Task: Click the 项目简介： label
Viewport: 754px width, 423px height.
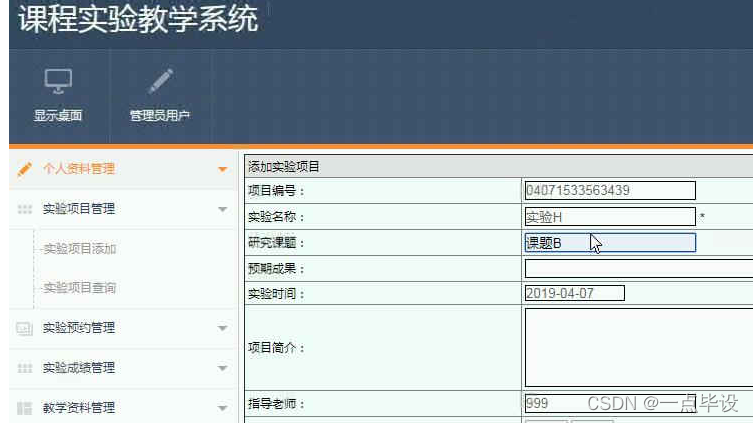Action: click(276, 348)
